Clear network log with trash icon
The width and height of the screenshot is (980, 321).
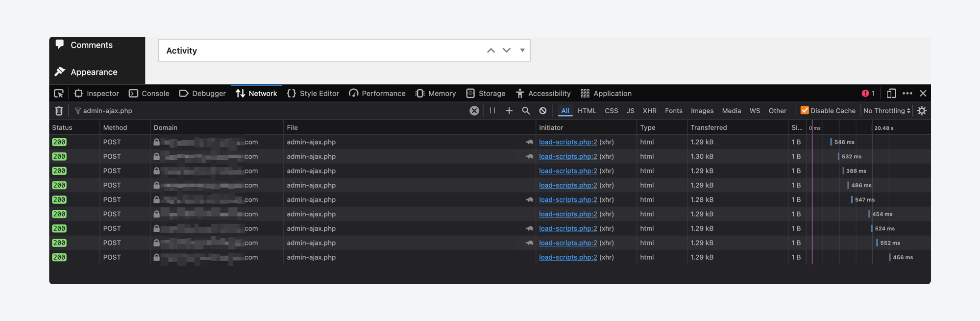coord(59,111)
